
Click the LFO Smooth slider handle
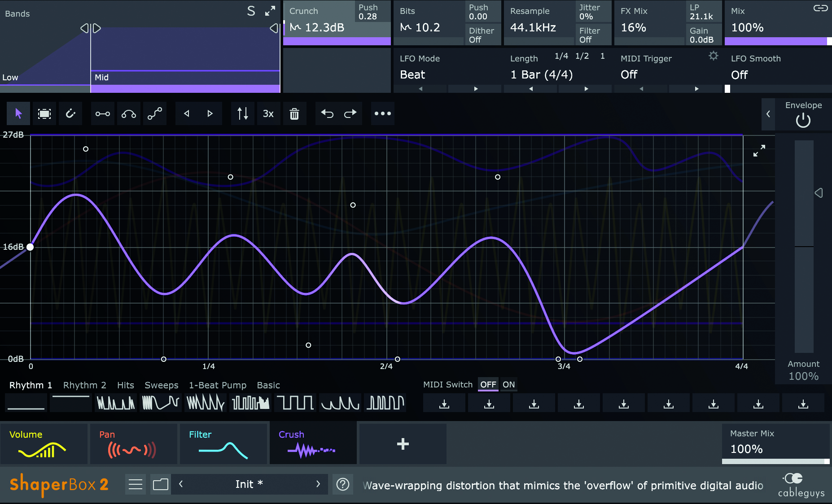point(727,89)
